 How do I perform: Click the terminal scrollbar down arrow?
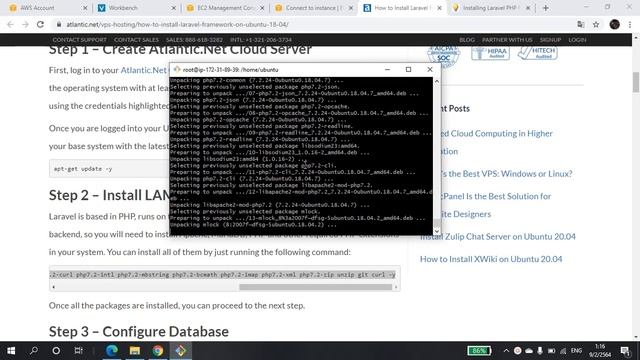[437, 231]
